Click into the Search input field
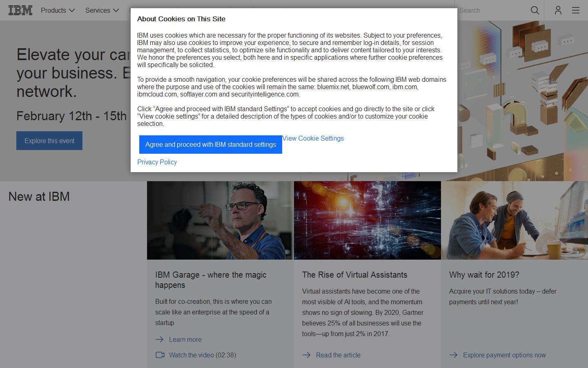This screenshot has height=368, width=588. pos(492,10)
